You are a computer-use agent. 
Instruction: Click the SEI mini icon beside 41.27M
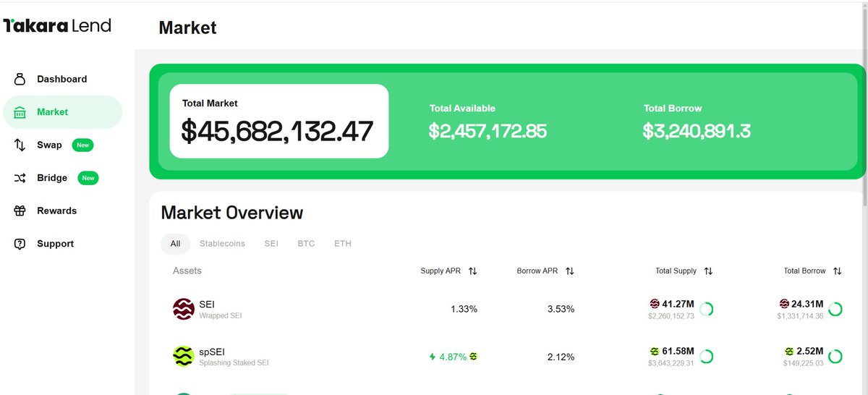tap(655, 304)
